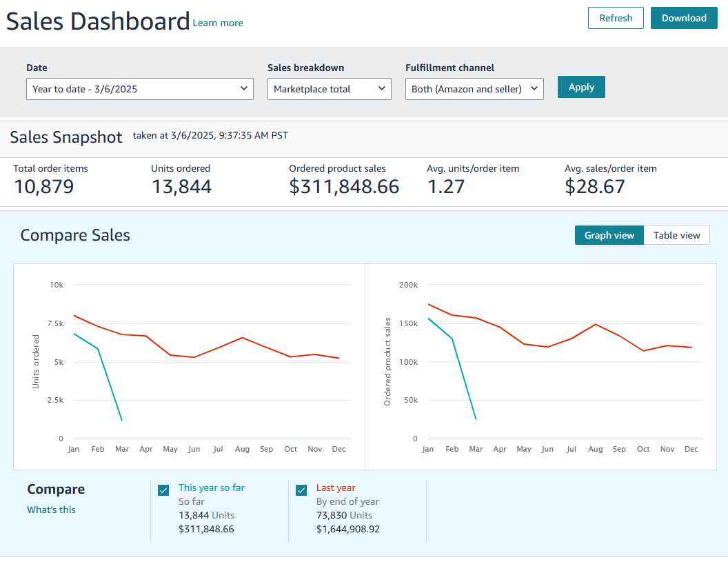Select Avg. units/order item value 1.27

(446, 187)
